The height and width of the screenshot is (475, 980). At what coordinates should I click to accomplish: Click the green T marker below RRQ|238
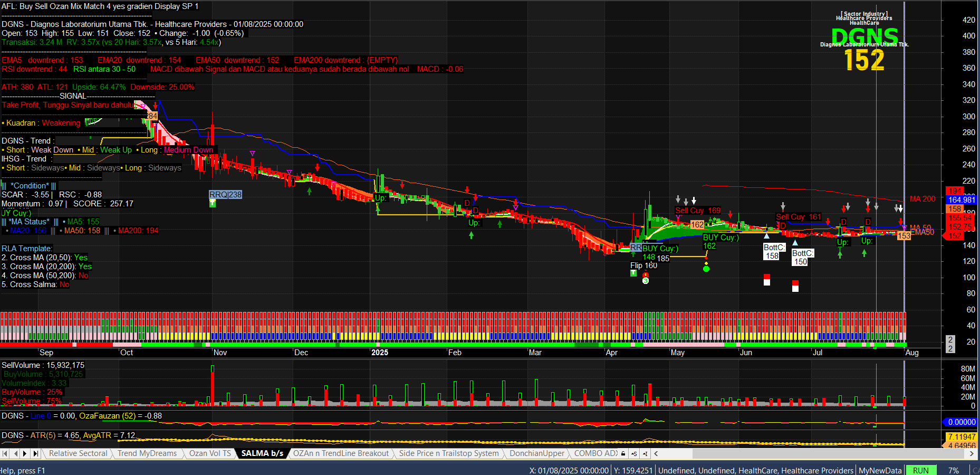213,203
